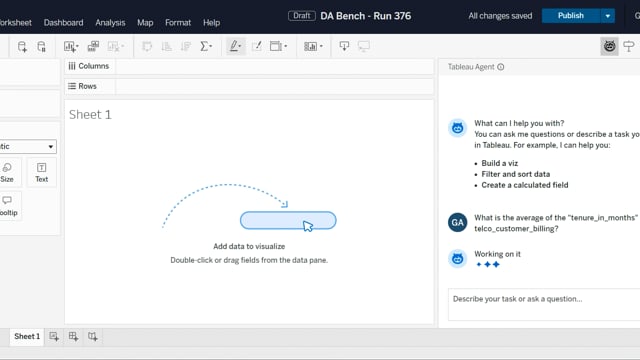Open the Worksheet menu
Image resolution: width=640 pixels, height=360 pixels.
(16, 22)
